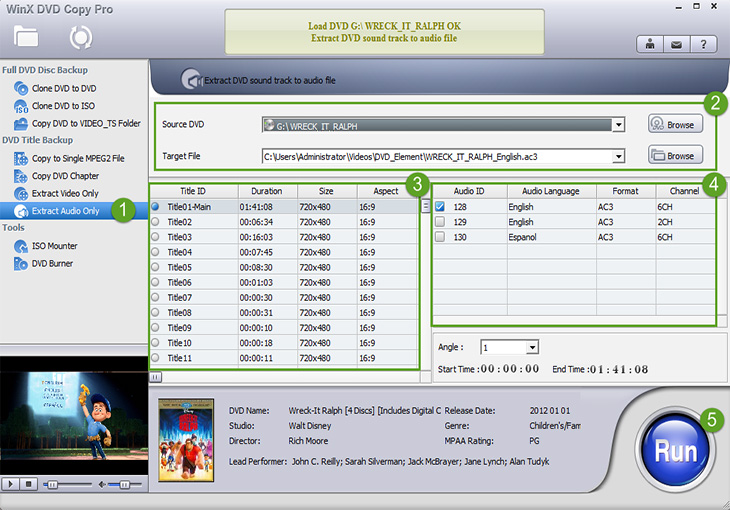This screenshot has width=730, height=510.
Task: Select the Extract Video Only option
Action: click(x=65, y=194)
